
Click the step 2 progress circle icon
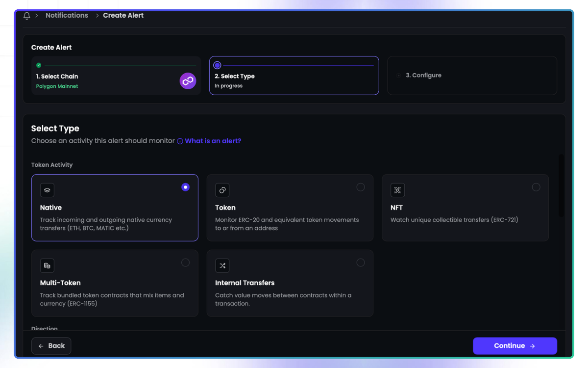[x=217, y=65]
